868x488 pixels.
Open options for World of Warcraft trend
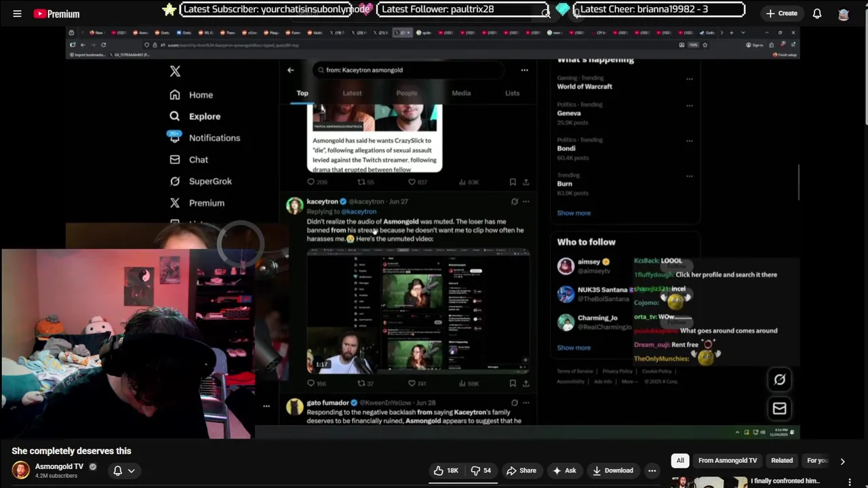point(690,79)
